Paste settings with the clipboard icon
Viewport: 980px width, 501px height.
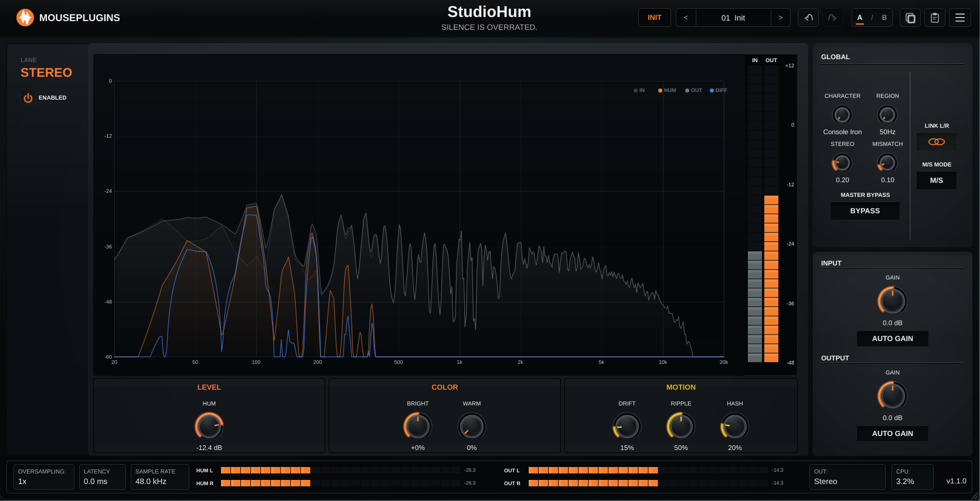point(935,18)
